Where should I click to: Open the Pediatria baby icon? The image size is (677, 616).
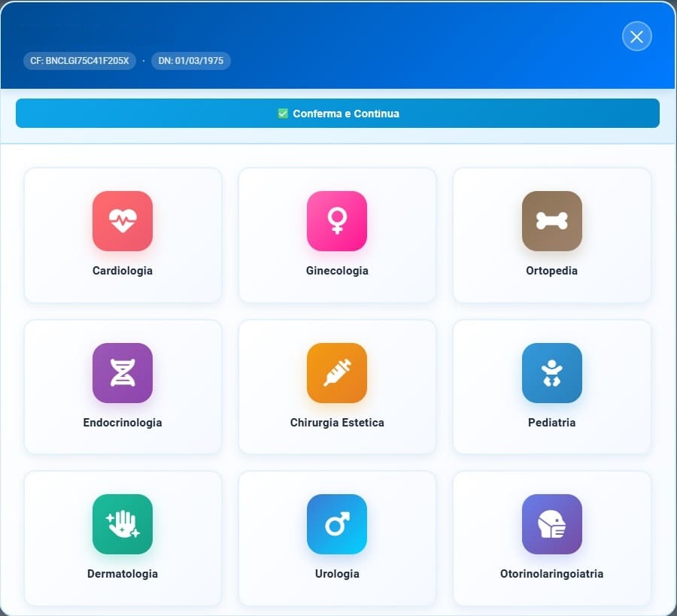coord(551,373)
